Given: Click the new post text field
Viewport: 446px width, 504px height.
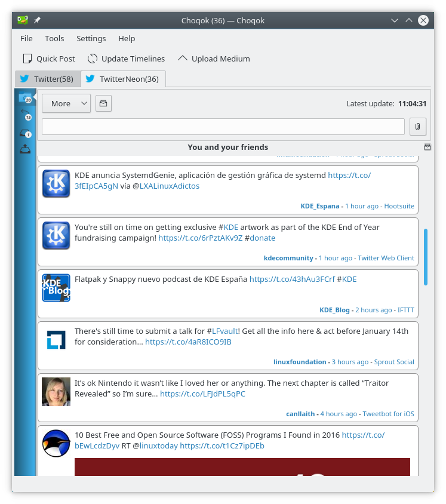Looking at the screenshot, I should (x=223, y=127).
